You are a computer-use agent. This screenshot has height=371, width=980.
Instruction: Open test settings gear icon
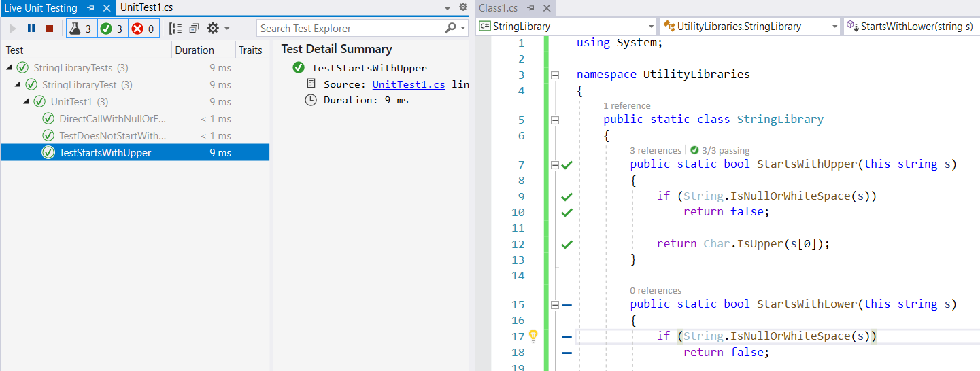(213, 29)
